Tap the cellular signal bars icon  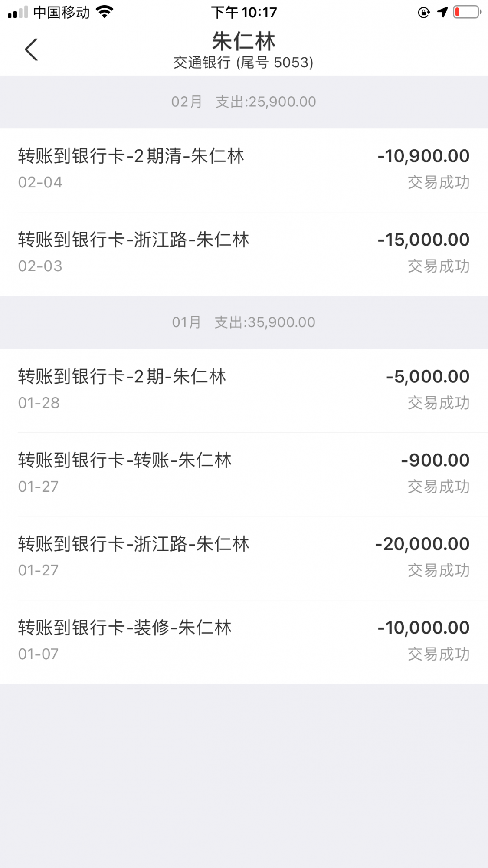pyautogui.click(x=18, y=13)
